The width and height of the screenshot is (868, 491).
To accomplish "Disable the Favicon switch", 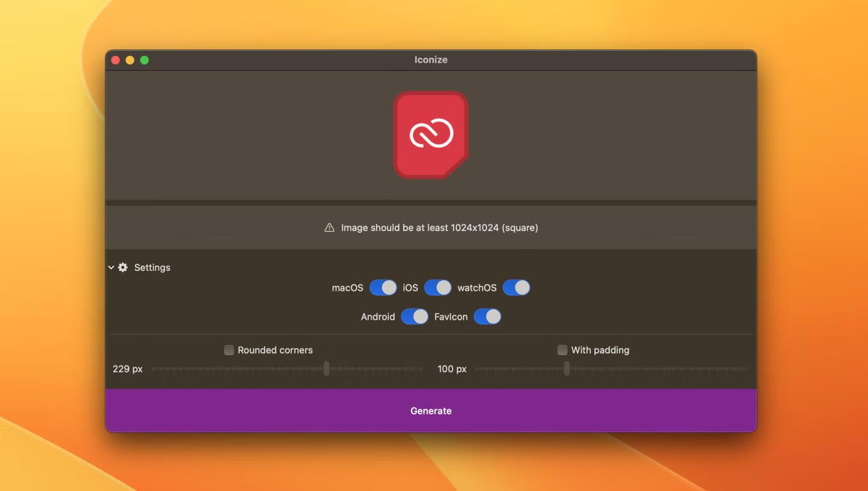I will (487, 317).
